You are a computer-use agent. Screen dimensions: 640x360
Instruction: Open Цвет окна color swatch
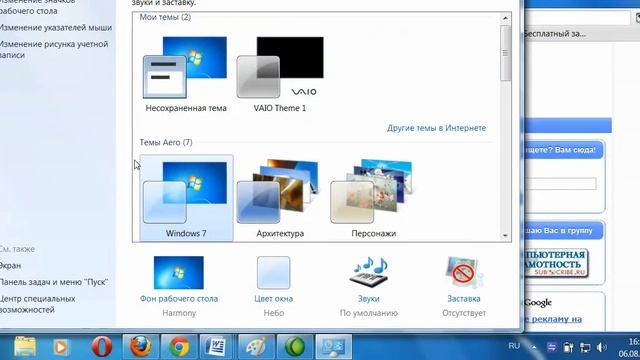tap(273, 273)
